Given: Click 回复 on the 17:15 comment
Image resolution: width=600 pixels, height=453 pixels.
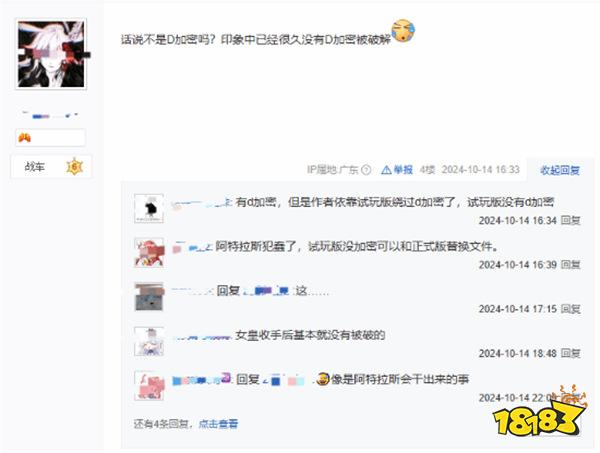Looking at the screenshot, I should click(x=571, y=309).
